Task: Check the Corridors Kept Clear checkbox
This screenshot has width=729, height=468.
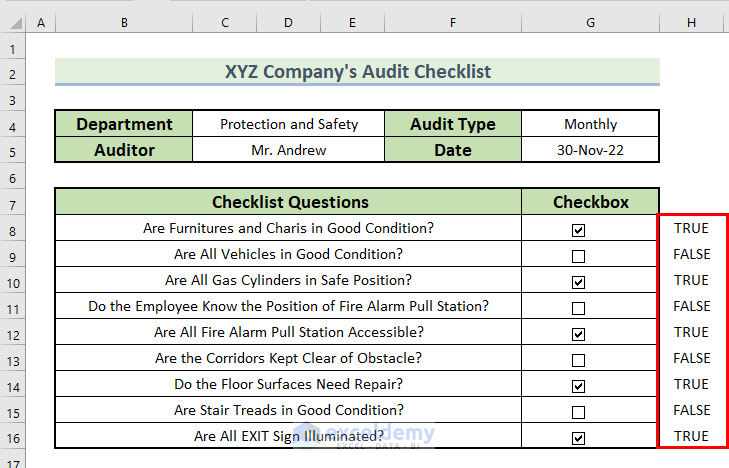Action: pos(578,360)
